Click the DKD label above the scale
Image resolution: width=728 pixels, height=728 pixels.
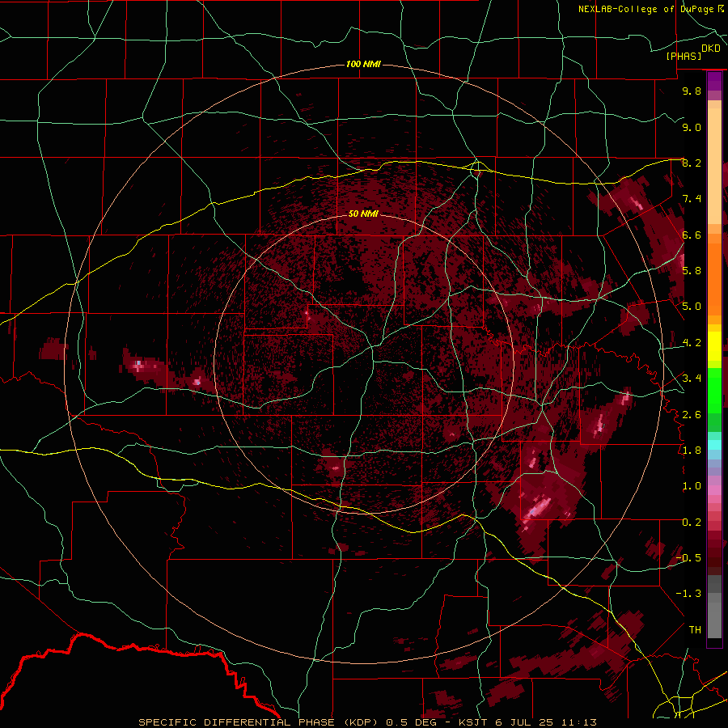pos(711,49)
